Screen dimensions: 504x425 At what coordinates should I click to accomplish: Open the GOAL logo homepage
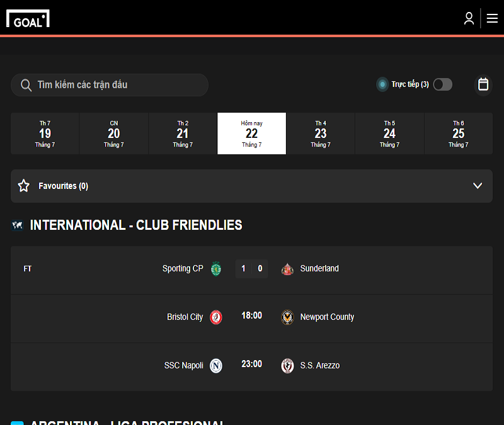(28, 18)
